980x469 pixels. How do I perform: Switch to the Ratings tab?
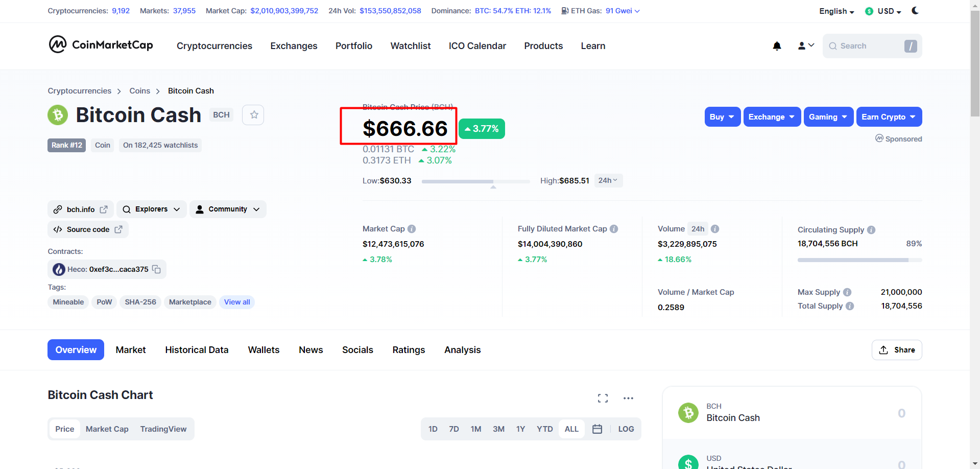(409, 350)
